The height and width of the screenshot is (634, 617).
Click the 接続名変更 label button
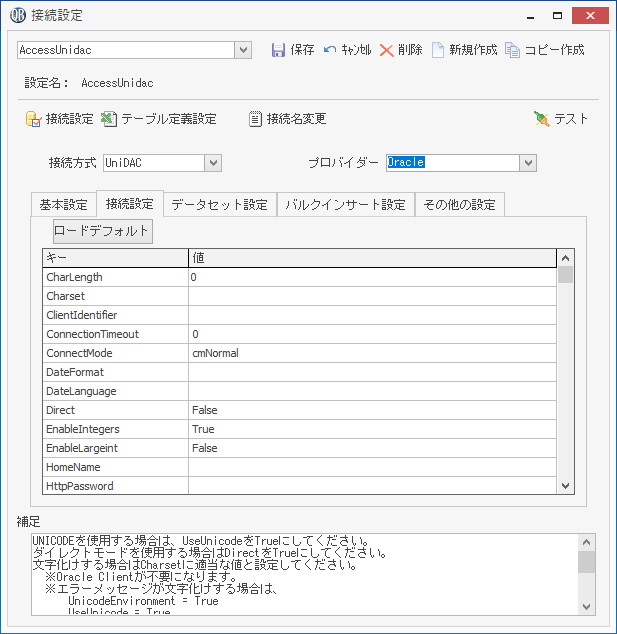[x=296, y=119]
